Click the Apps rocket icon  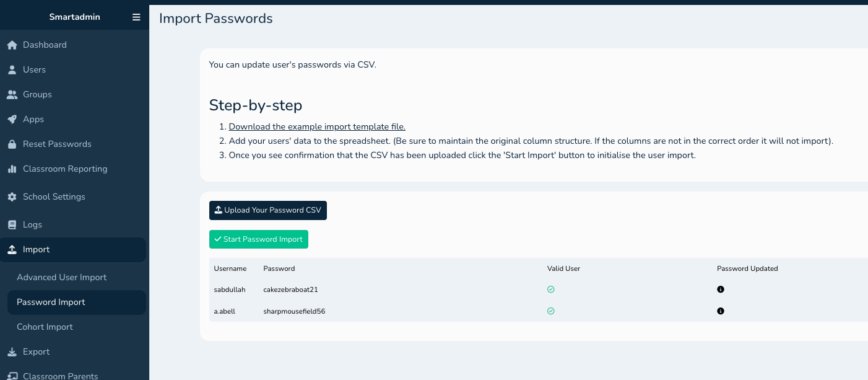coord(12,120)
